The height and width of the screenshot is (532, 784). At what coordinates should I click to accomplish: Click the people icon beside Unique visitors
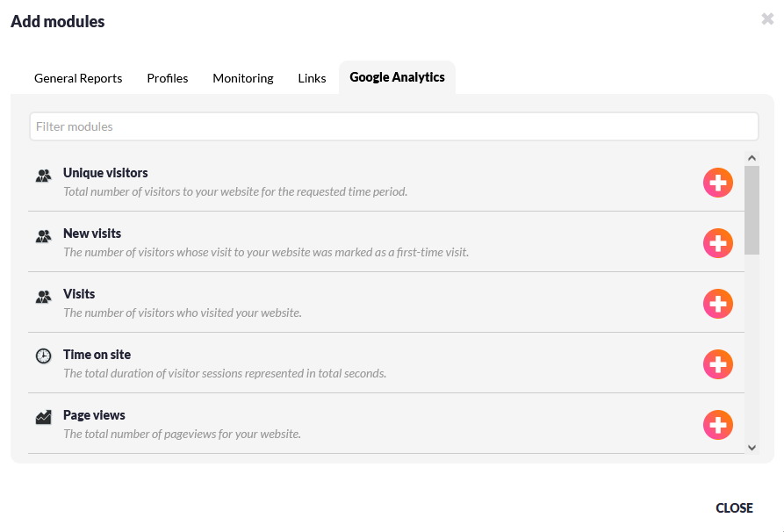(42, 176)
